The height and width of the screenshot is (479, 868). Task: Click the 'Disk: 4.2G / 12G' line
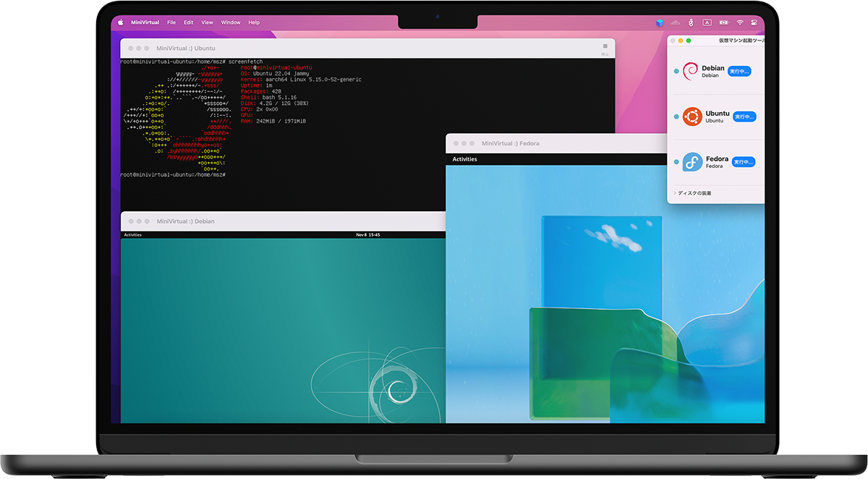pyautogui.click(x=276, y=103)
